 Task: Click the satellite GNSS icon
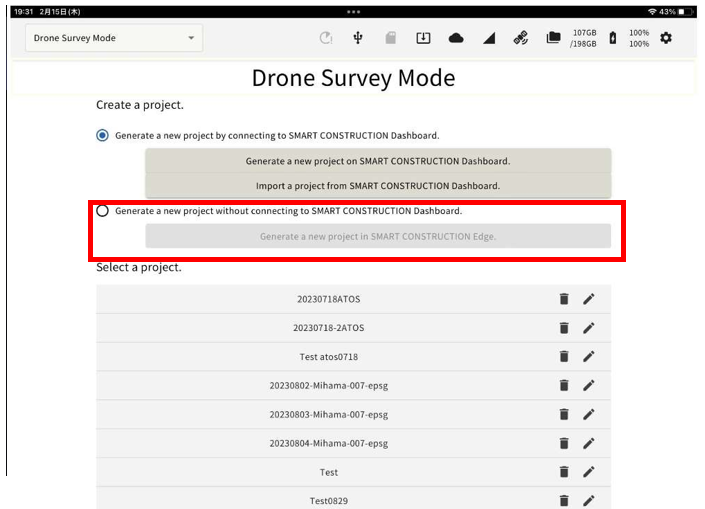[521, 38]
